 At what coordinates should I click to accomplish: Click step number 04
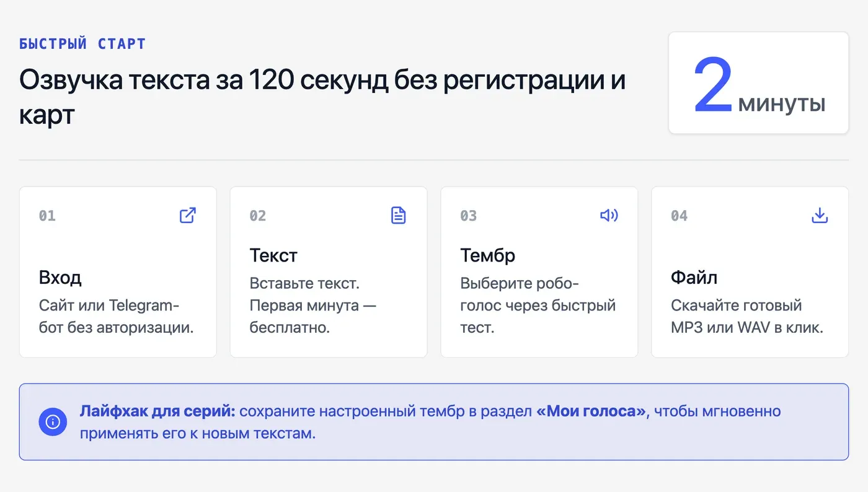point(680,216)
